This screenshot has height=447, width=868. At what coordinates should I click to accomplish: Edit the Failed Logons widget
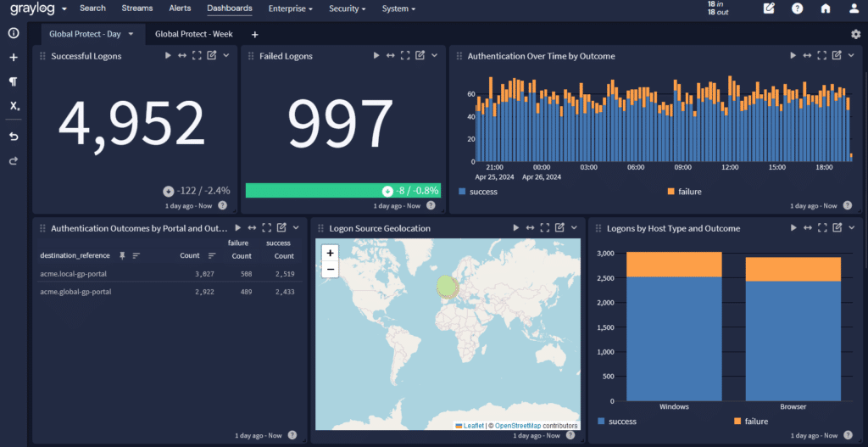click(420, 56)
